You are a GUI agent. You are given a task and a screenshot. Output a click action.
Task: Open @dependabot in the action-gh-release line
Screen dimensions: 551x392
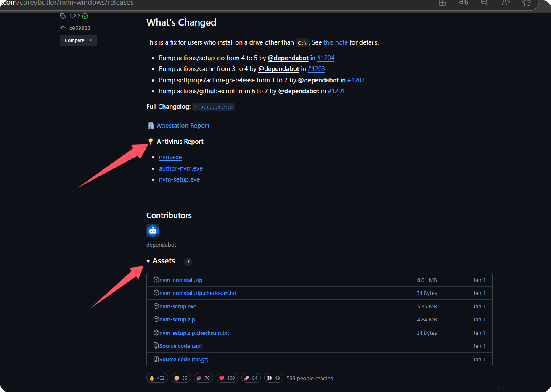click(318, 80)
